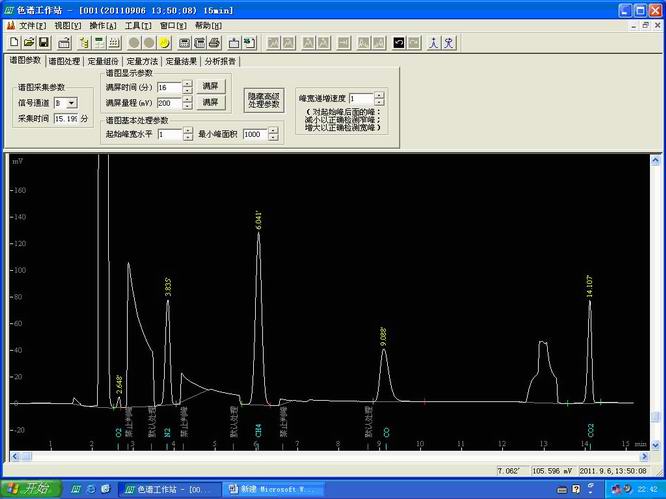Image resolution: width=666 pixels, height=499 pixels.
Task: Increase the 峰宽递增速度 value with up arrow
Action: point(379,95)
